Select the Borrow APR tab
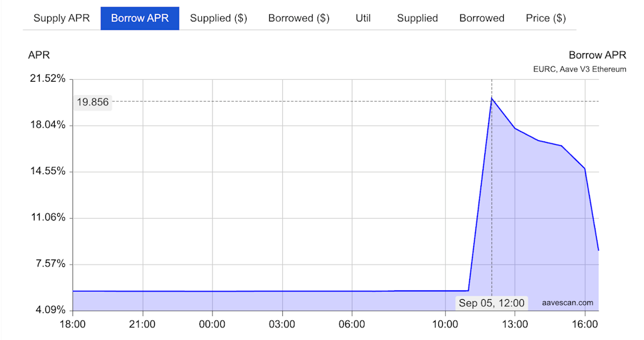 pyautogui.click(x=140, y=18)
